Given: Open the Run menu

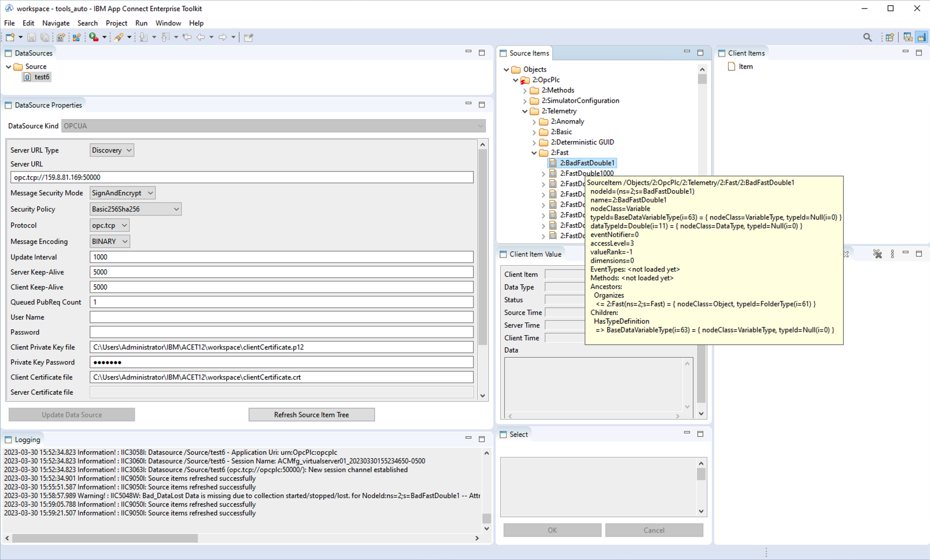Looking at the screenshot, I should tap(141, 23).
